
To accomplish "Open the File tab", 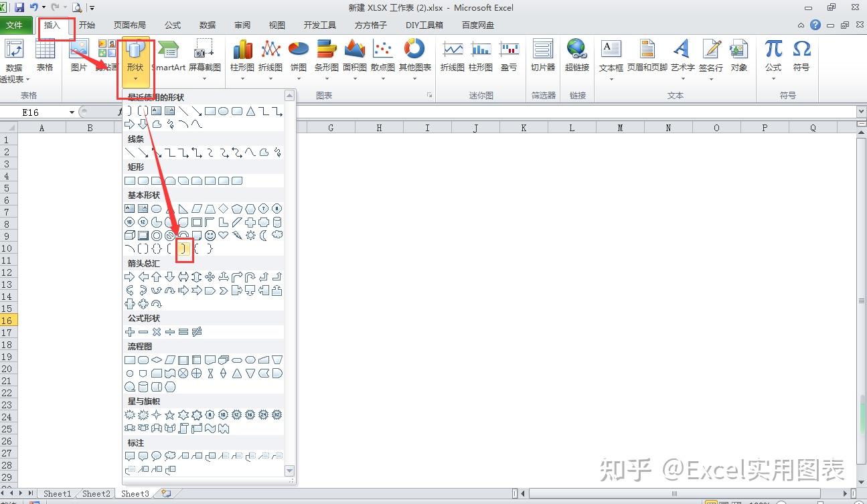I will (x=14, y=25).
